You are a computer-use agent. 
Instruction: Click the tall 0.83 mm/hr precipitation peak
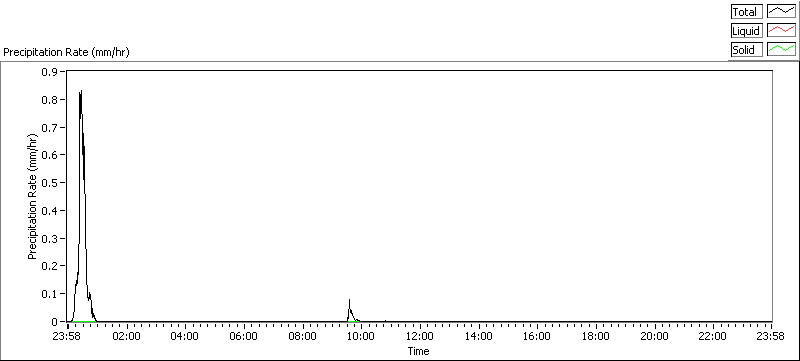81,92
